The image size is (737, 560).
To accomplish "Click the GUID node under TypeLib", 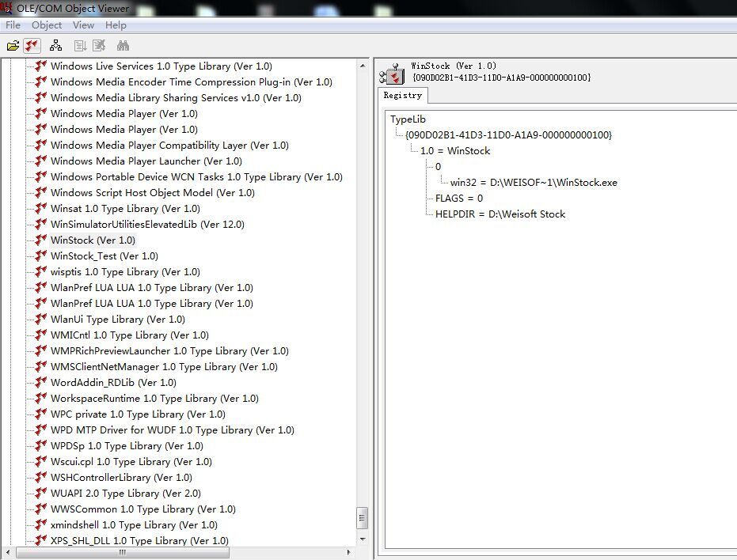I will (x=508, y=134).
